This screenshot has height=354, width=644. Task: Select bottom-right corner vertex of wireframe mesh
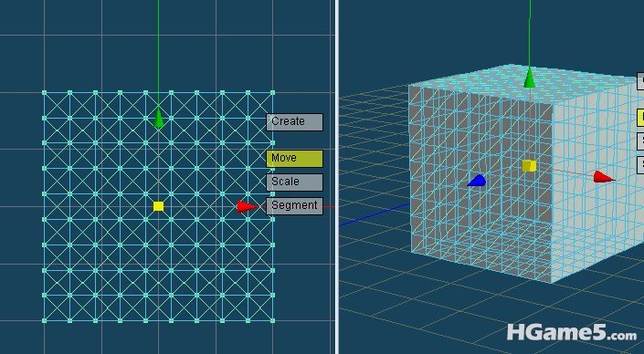(x=273, y=320)
